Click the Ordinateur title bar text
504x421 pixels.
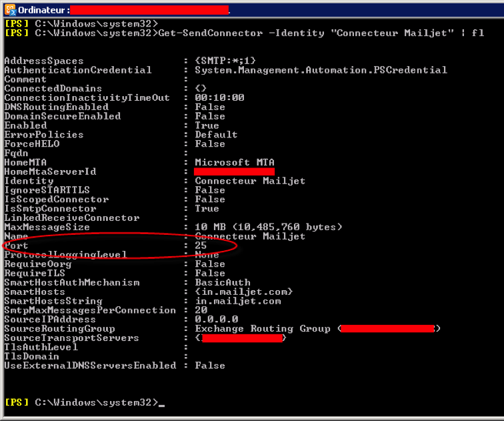click(x=44, y=10)
